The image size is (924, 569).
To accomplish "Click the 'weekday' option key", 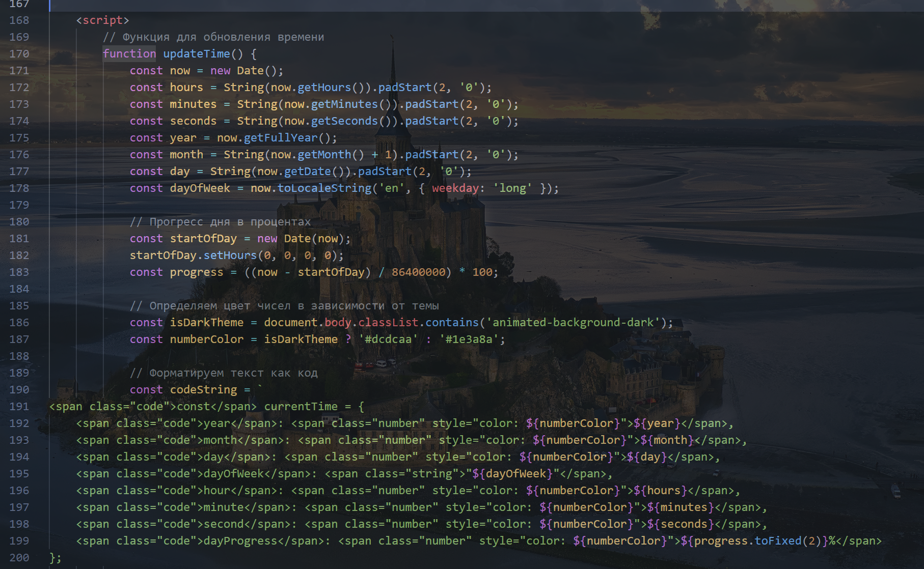I will click(x=455, y=188).
